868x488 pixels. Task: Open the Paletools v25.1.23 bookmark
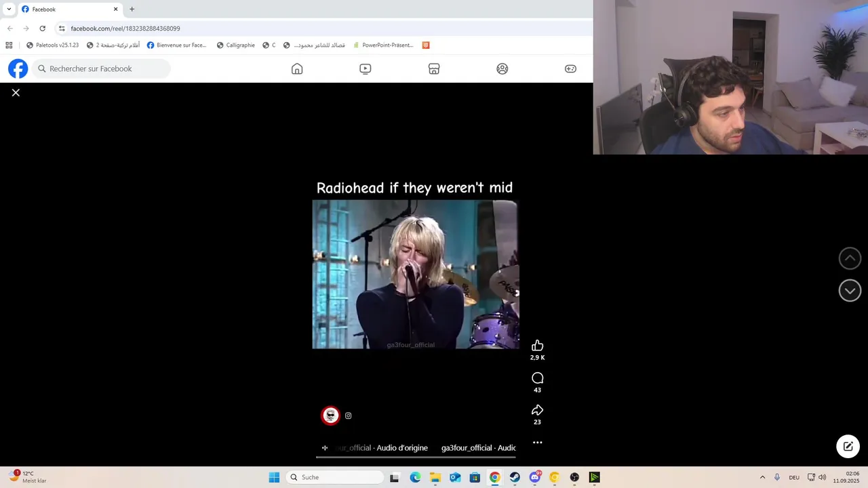tap(52, 45)
